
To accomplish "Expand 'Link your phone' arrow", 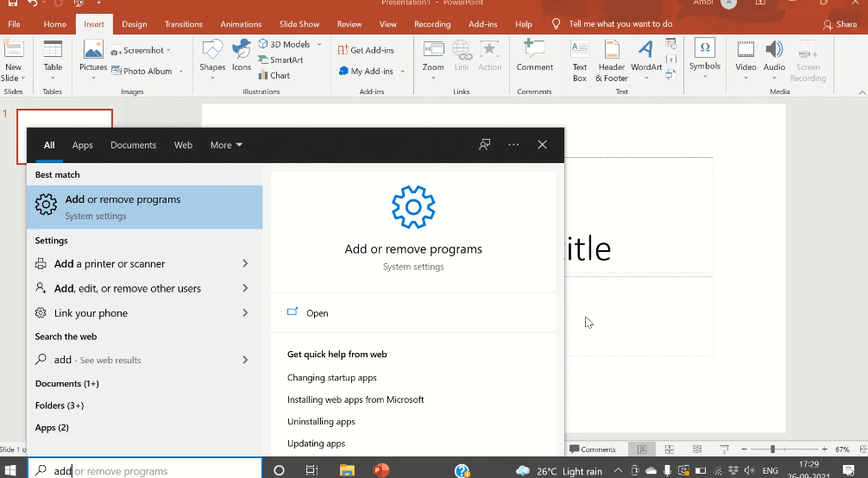I will click(x=245, y=312).
